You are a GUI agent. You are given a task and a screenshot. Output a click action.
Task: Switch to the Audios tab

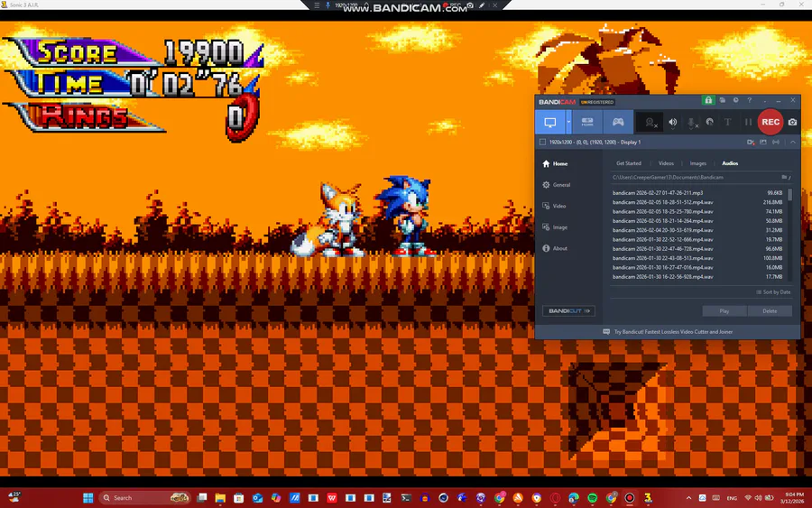pyautogui.click(x=730, y=163)
